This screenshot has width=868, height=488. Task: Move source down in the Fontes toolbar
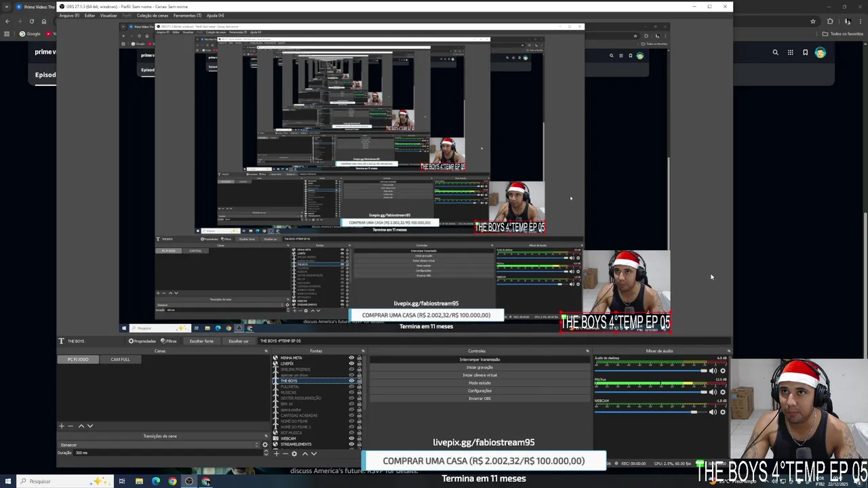tap(313, 453)
